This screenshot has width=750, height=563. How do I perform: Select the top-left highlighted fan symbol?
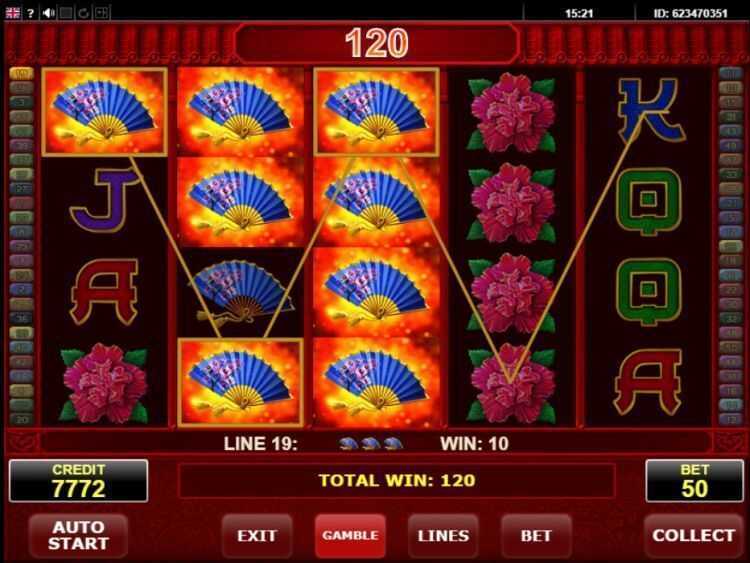104,112
